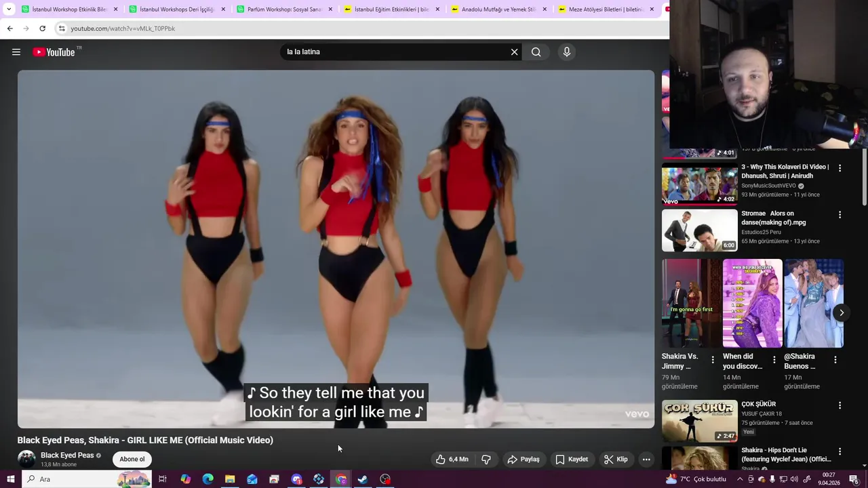
Task: Open the YouTube hamburger guide menu
Action: click(16, 52)
